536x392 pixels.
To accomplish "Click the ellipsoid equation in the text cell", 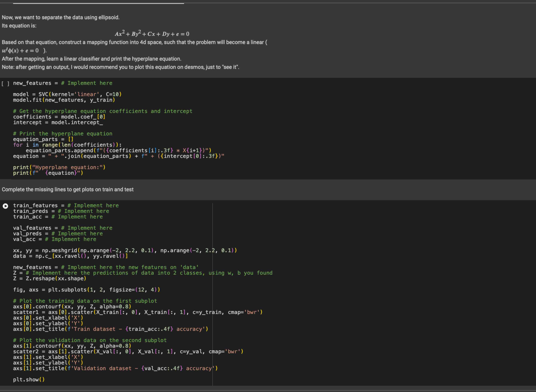I will pos(152,33).
